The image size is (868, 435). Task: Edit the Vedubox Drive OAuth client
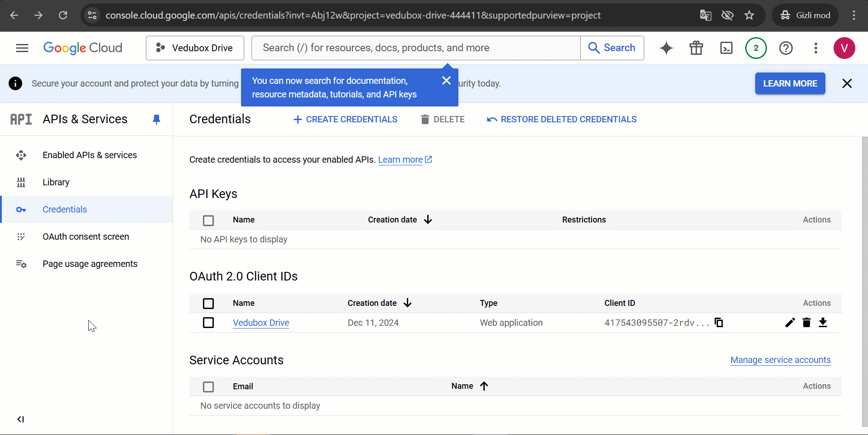[790, 322]
